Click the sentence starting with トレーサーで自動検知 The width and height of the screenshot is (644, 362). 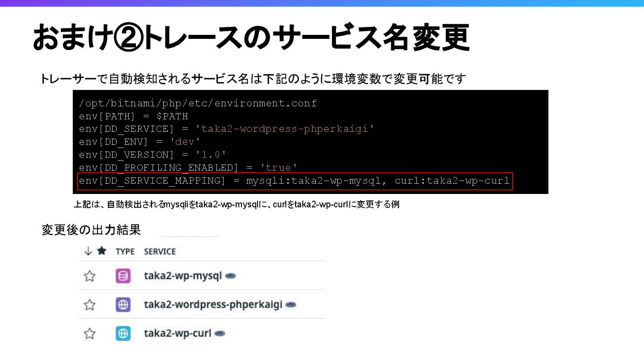pyautogui.click(x=253, y=79)
